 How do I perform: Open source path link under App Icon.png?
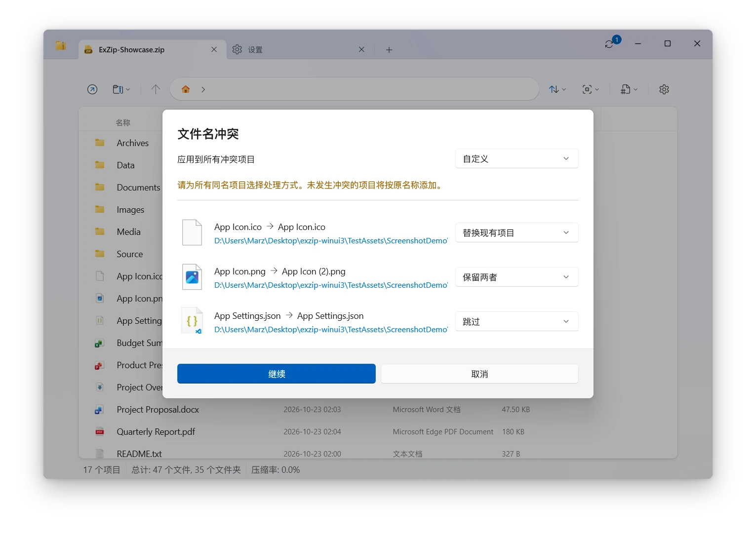tap(331, 285)
